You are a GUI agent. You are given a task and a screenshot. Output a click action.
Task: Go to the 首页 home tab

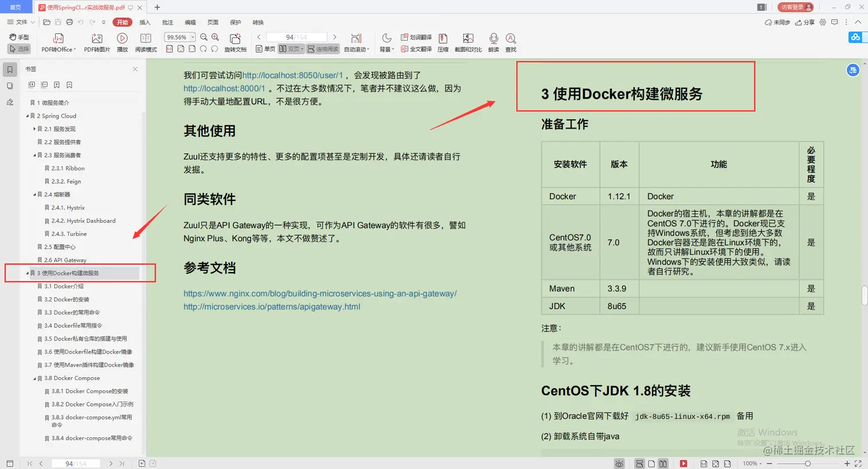coord(14,7)
